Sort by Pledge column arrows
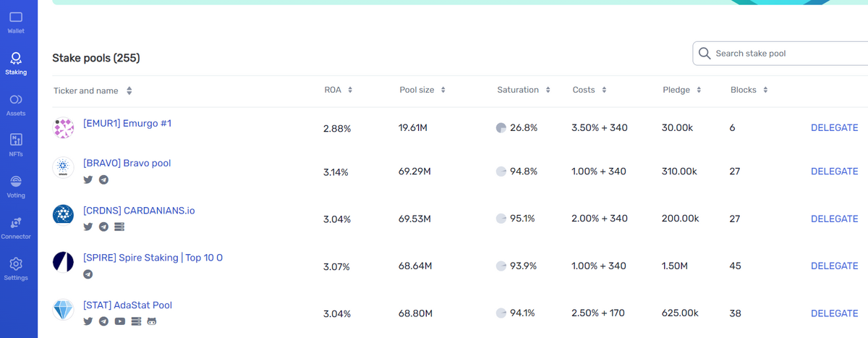The width and height of the screenshot is (868, 338). 699,90
